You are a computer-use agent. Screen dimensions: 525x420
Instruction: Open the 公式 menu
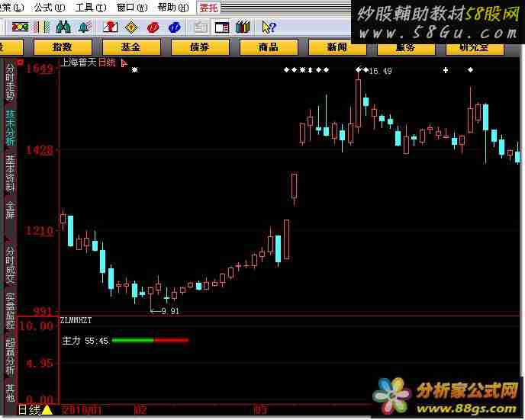point(50,8)
